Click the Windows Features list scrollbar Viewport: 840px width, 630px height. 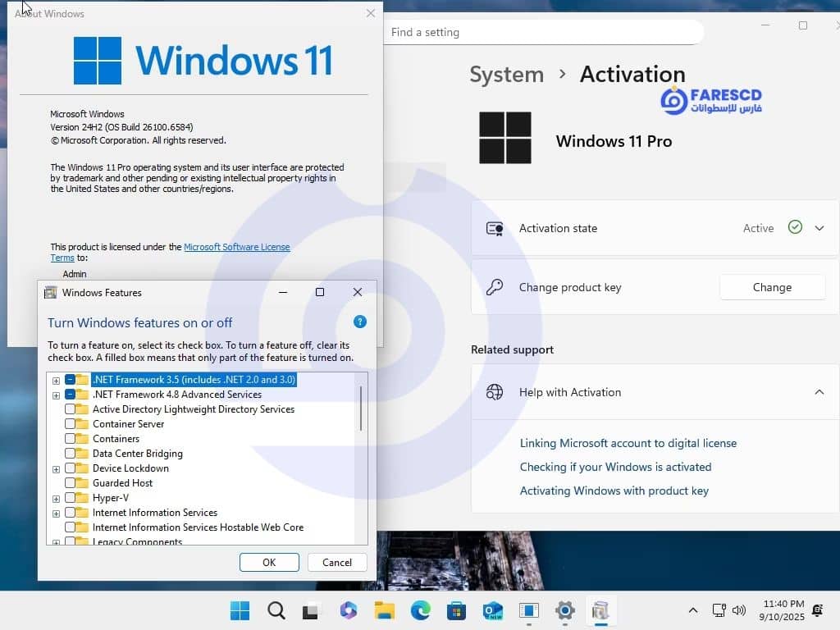[x=361, y=409]
